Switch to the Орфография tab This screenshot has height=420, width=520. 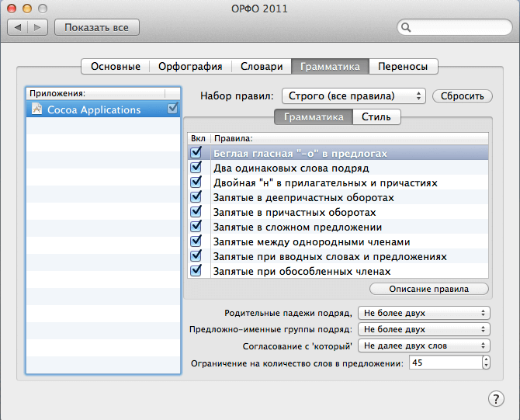(190, 66)
